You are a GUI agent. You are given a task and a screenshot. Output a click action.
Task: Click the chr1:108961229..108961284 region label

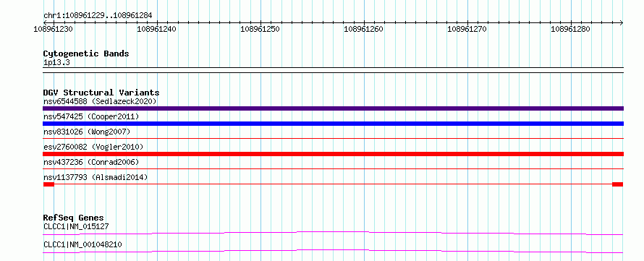click(98, 16)
